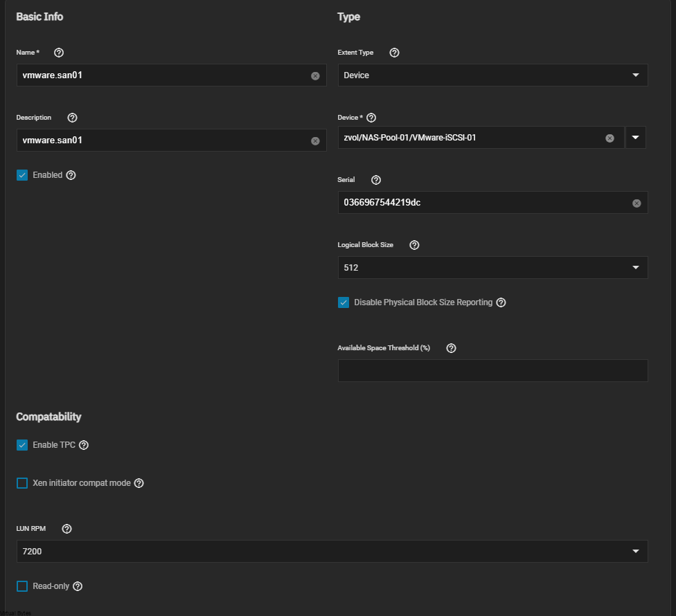This screenshot has height=616, width=676.
Task: Show help for Available Space Threshold
Action: [x=452, y=348]
